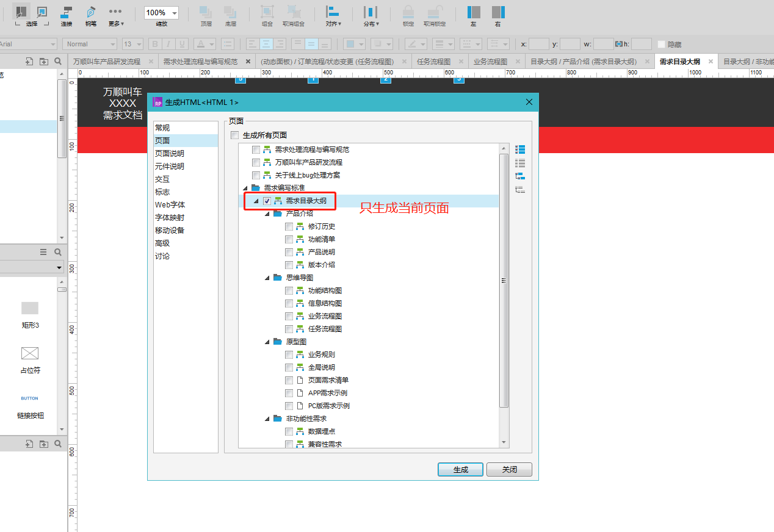Open the 交互 settings section
The image size is (774, 532).
coord(162,179)
